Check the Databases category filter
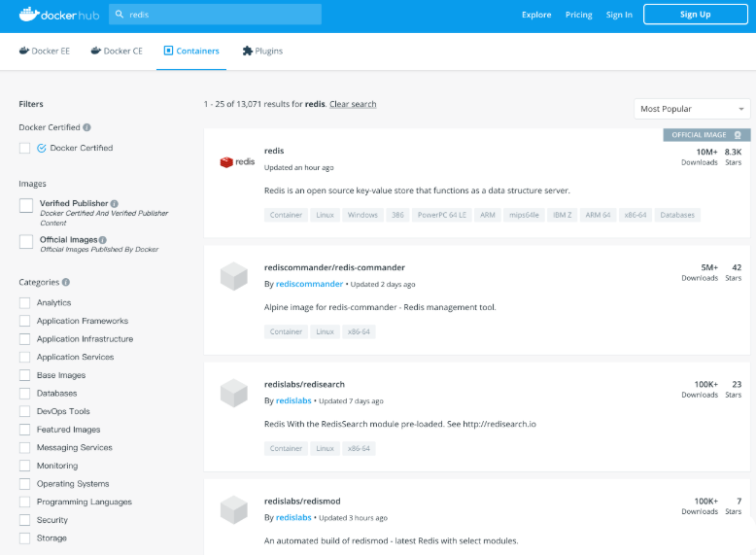 click(x=24, y=394)
